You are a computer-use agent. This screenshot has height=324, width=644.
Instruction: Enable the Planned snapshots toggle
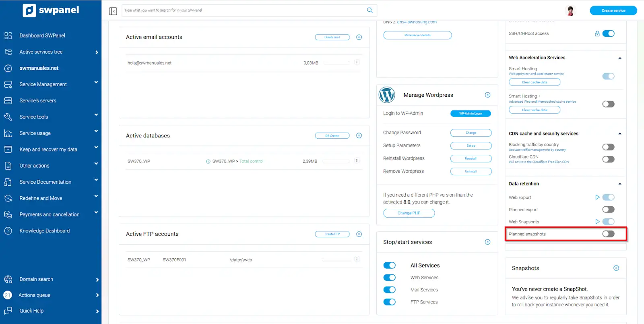point(608,234)
